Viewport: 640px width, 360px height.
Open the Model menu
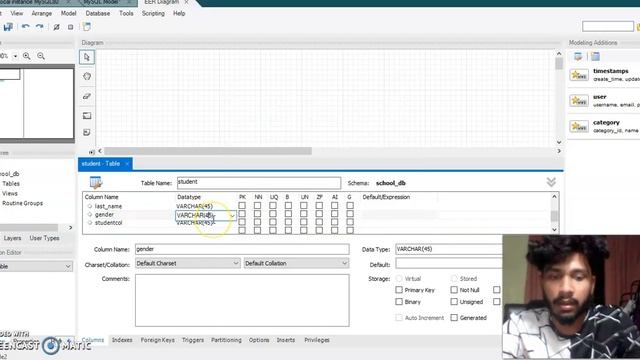pos(69,13)
